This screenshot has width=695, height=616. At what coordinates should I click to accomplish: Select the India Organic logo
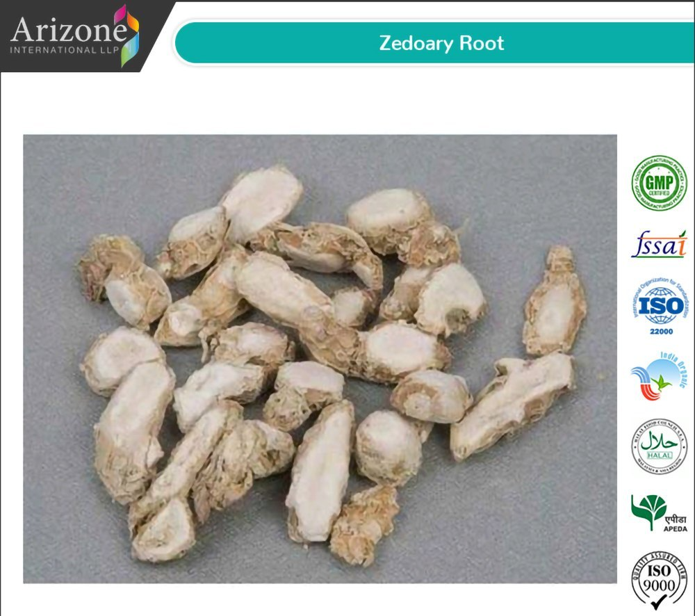pos(659,376)
